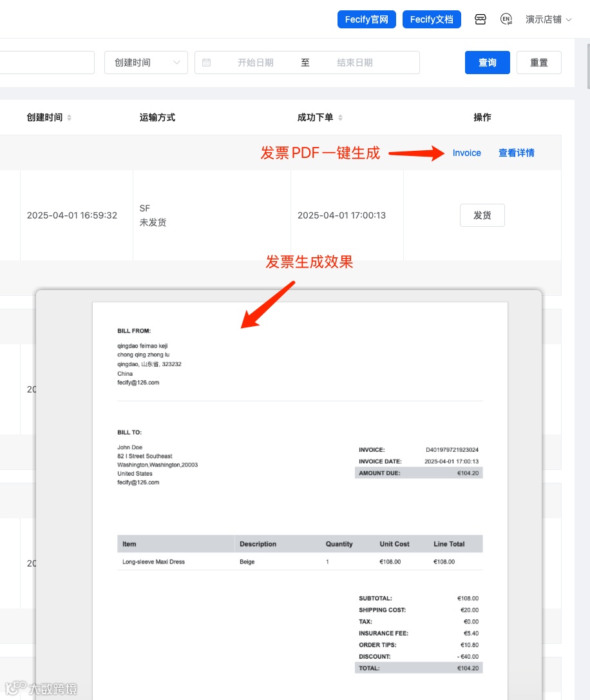Click the invoice TOTAL €104.20 row
This screenshot has height=700, width=590.
point(419,668)
